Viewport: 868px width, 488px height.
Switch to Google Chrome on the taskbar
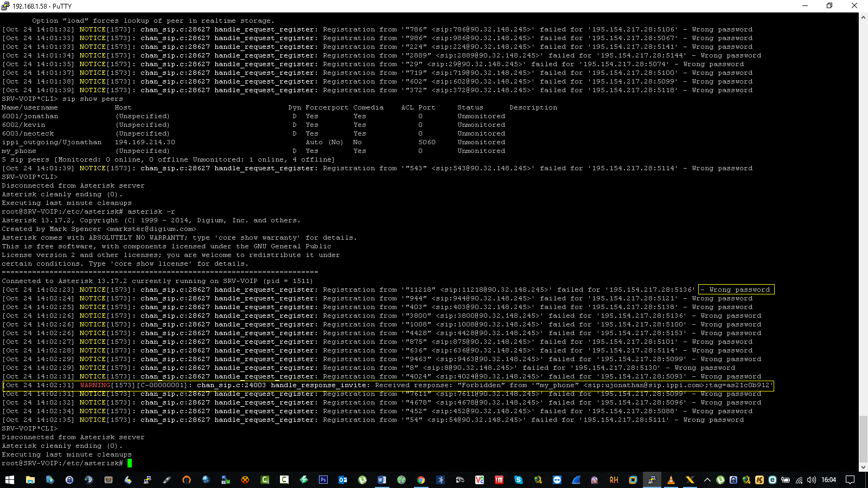tap(421, 480)
